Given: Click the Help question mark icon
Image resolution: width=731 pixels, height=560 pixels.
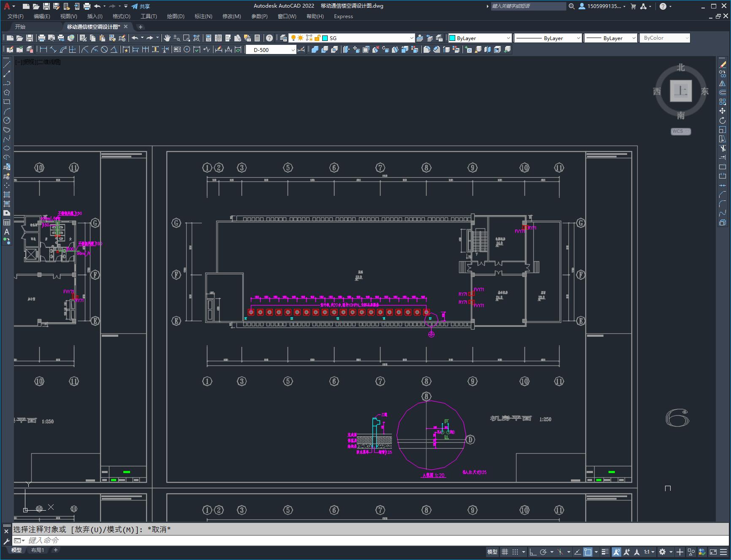Looking at the screenshot, I should 269,38.
